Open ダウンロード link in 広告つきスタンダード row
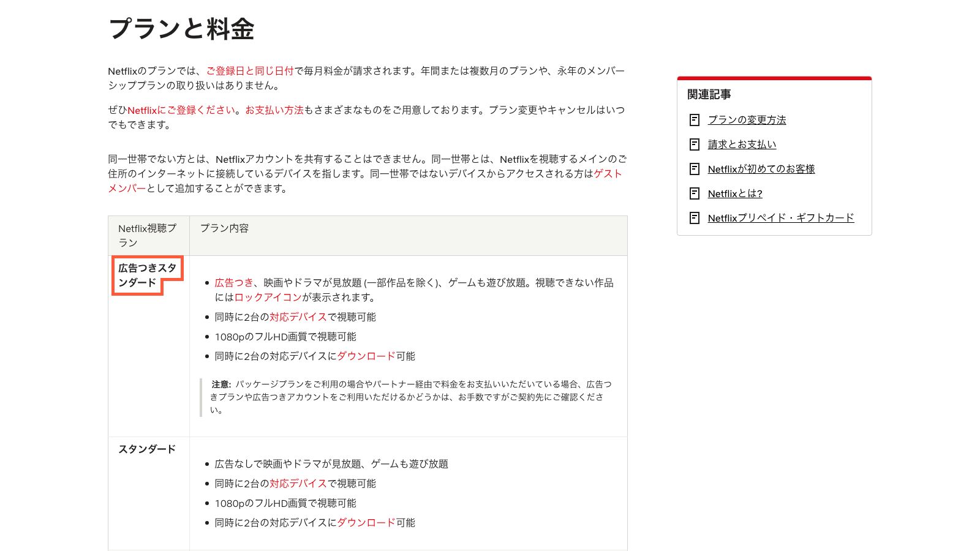The height and width of the screenshot is (551, 980). (x=366, y=356)
